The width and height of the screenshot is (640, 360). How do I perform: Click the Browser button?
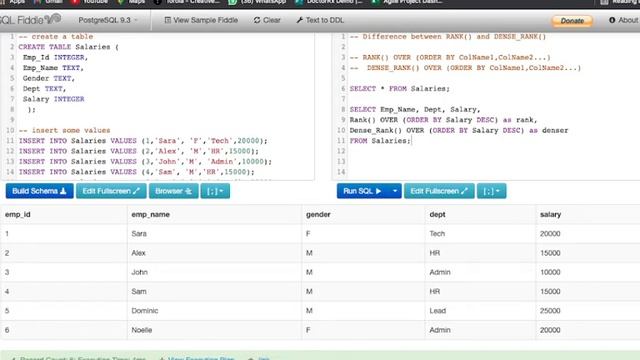[x=173, y=191]
